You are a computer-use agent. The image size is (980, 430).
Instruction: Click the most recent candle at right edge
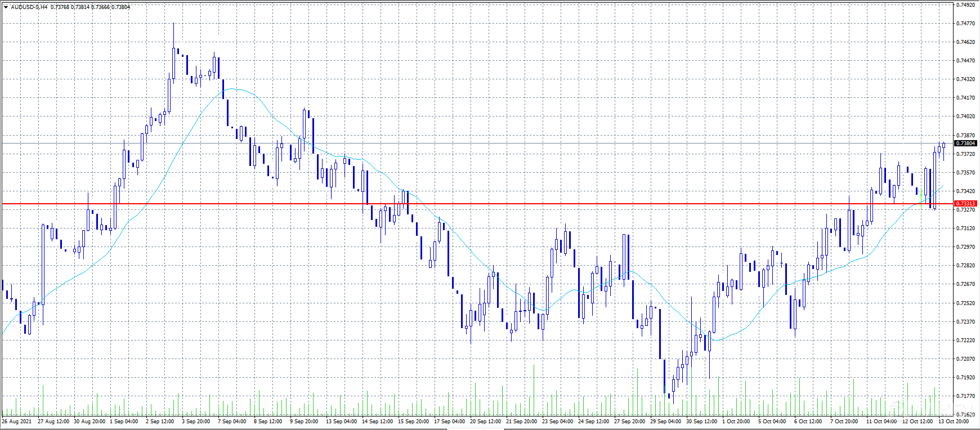[x=943, y=145]
